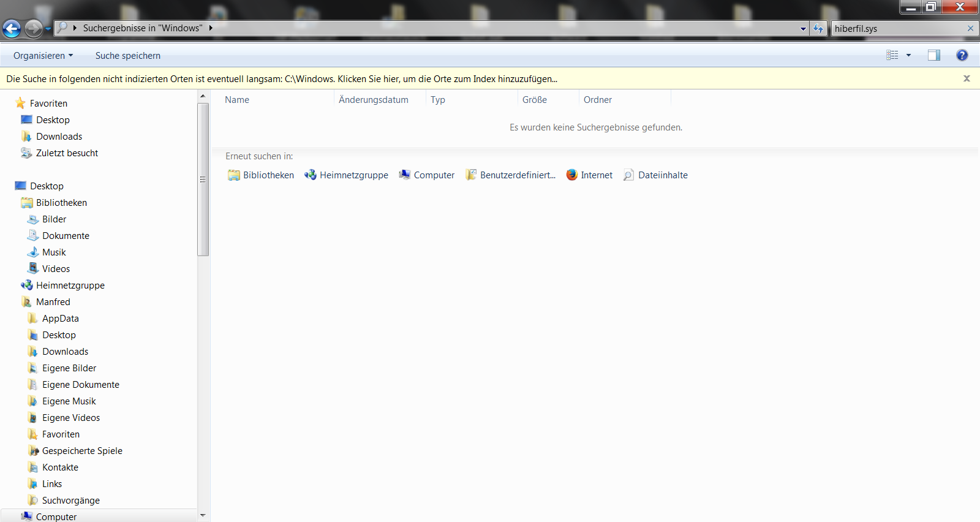Open the Manfred user folder
The width and height of the screenshot is (980, 522).
point(46,302)
